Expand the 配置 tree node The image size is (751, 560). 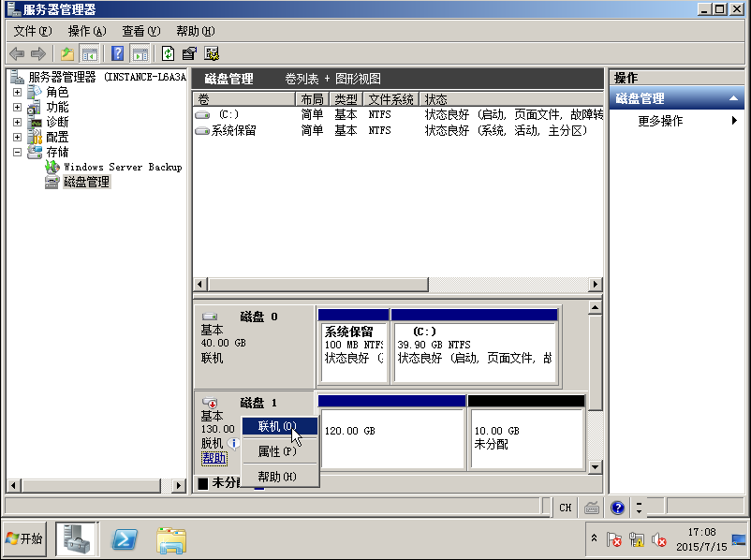click(17, 137)
